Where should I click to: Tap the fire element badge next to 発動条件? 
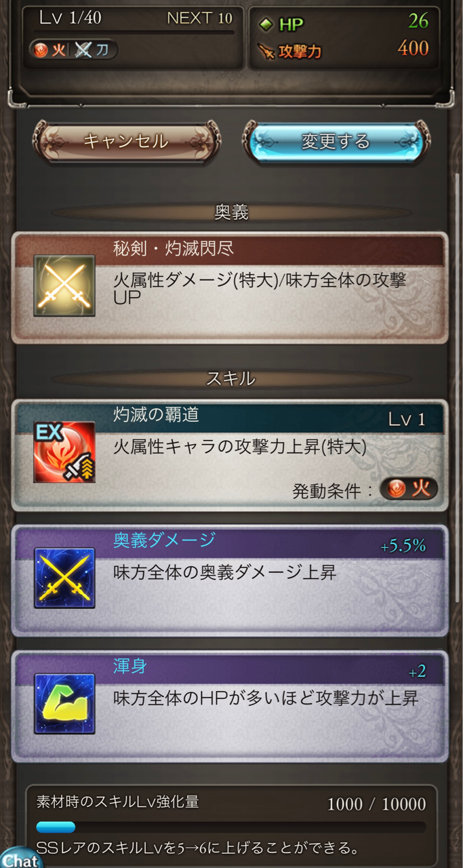tap(409, 489)
